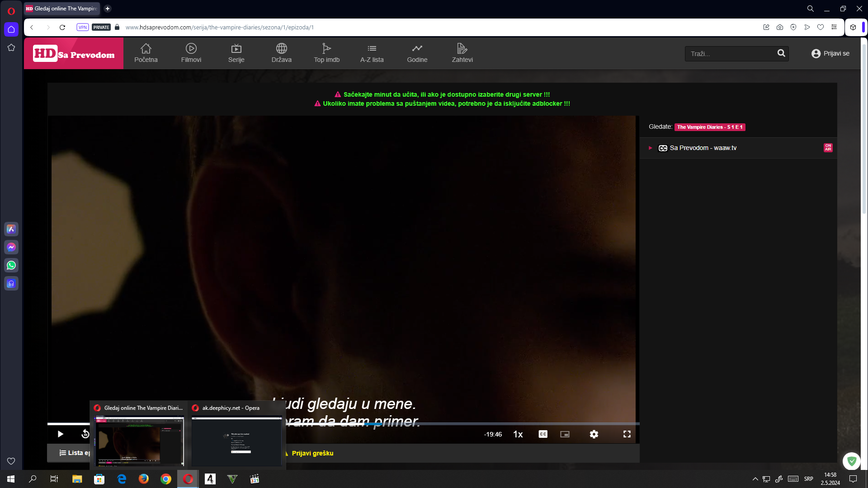
Task: Open WhatsApp from the Opera sidebar
Action: point(11,265)
